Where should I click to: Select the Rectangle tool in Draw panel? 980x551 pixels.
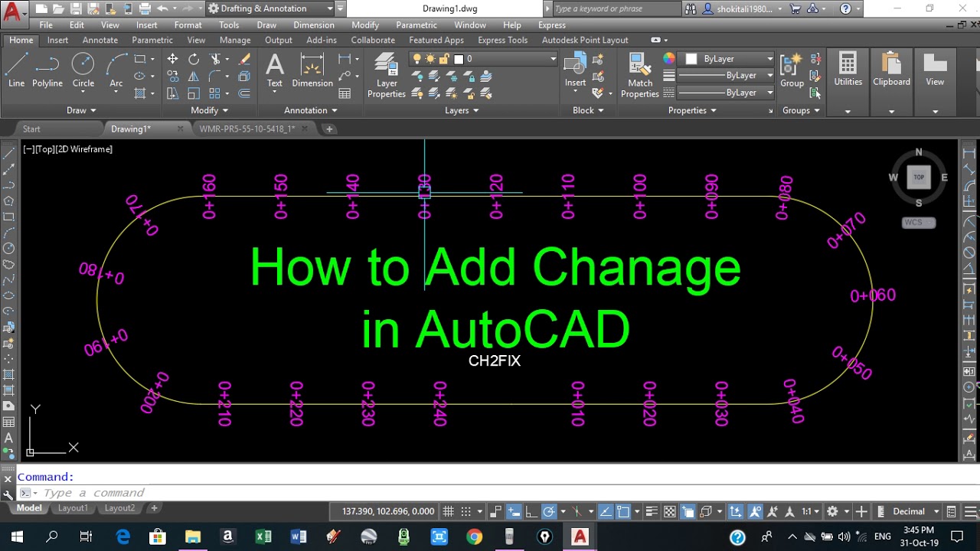[139, 59]
